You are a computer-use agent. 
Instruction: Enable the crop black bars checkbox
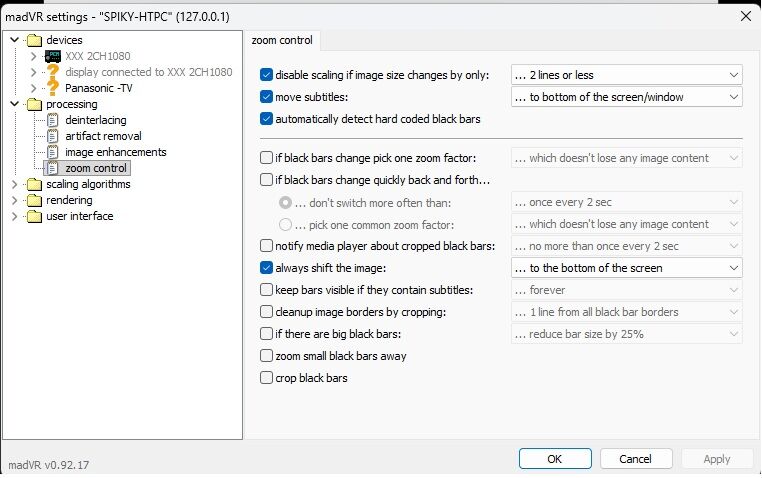[x=266, y=378]
